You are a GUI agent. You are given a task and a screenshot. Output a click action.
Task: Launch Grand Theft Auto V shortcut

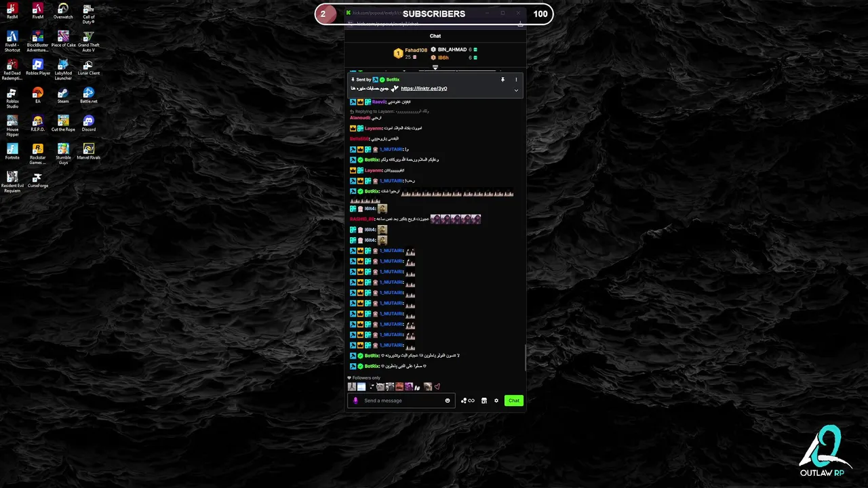(88, 41)
